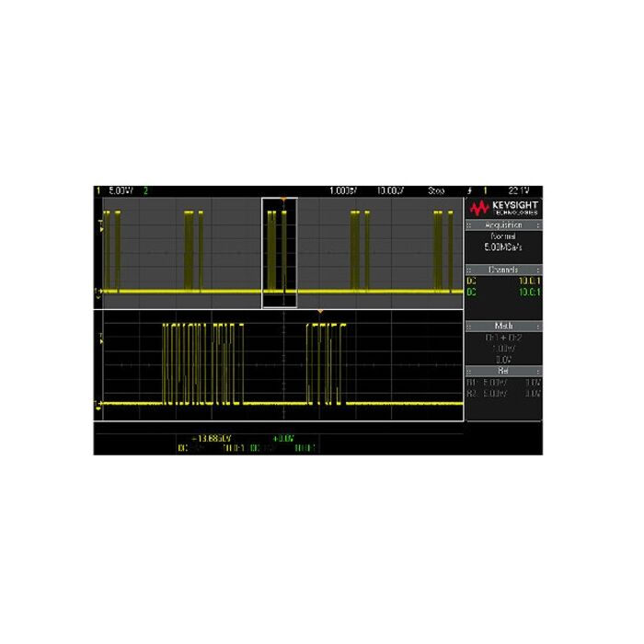Expand the Acquisition panel header

click(503, 224)
